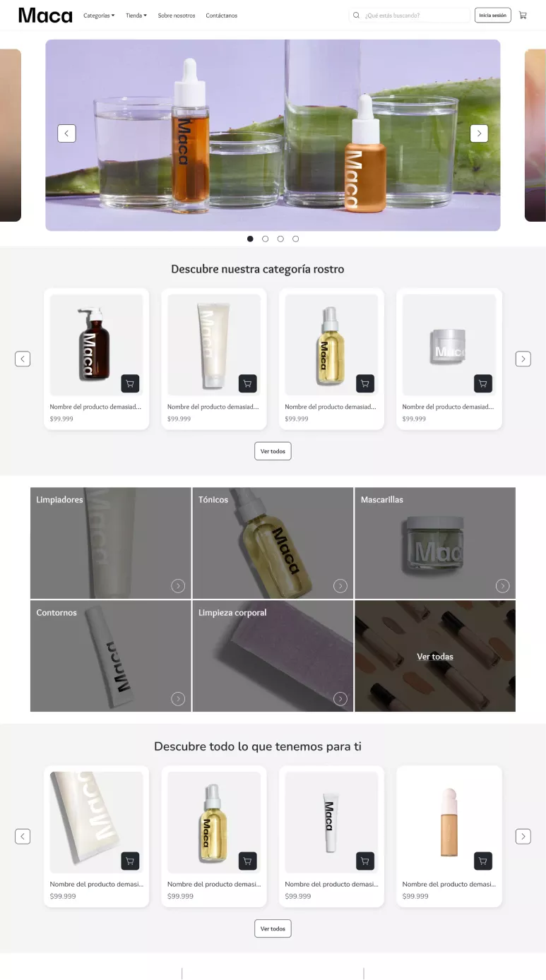
Task: Expand the Tienda dropdown menu
Action: [136, 16]
